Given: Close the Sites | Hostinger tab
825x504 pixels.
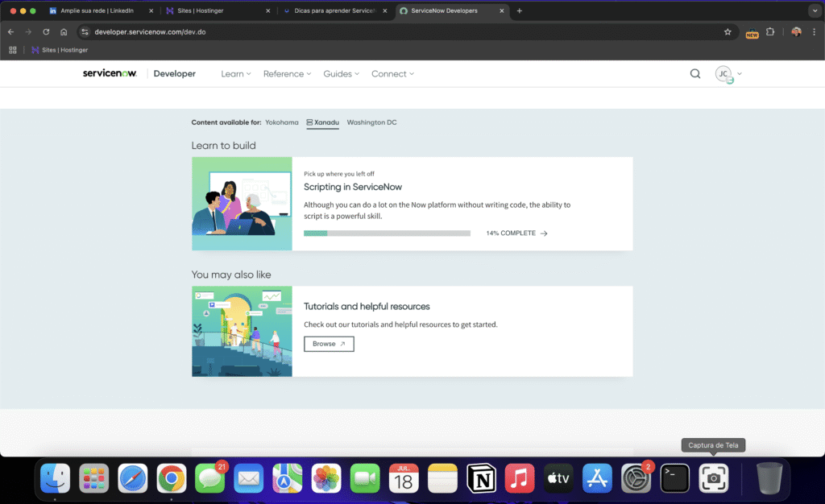Looking at the screenshot, I should pos(267,10).
